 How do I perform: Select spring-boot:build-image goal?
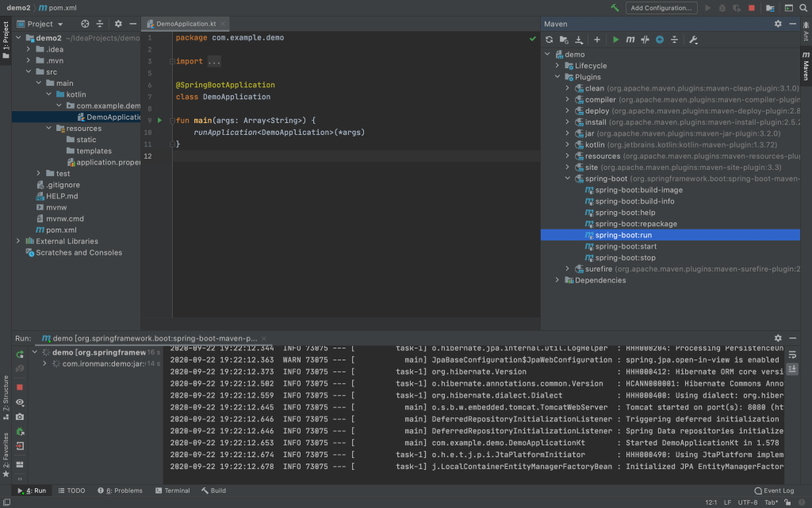pyautogui.click(x=634, y=190)
